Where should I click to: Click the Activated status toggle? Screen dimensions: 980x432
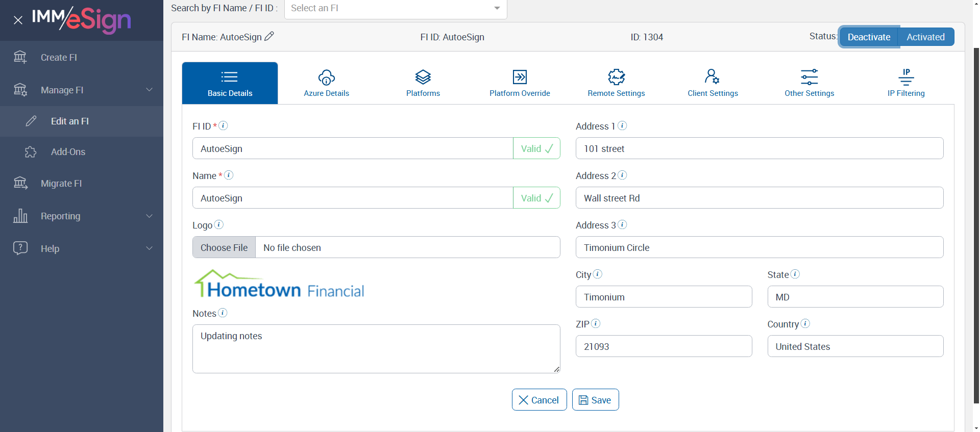(x=926, y=37)
